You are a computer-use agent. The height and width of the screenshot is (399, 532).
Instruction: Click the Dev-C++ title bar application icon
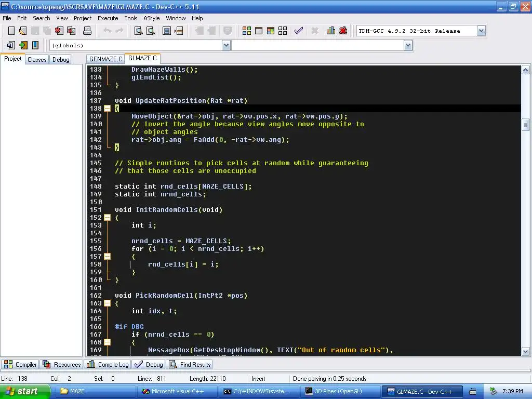tap(5, 6)
